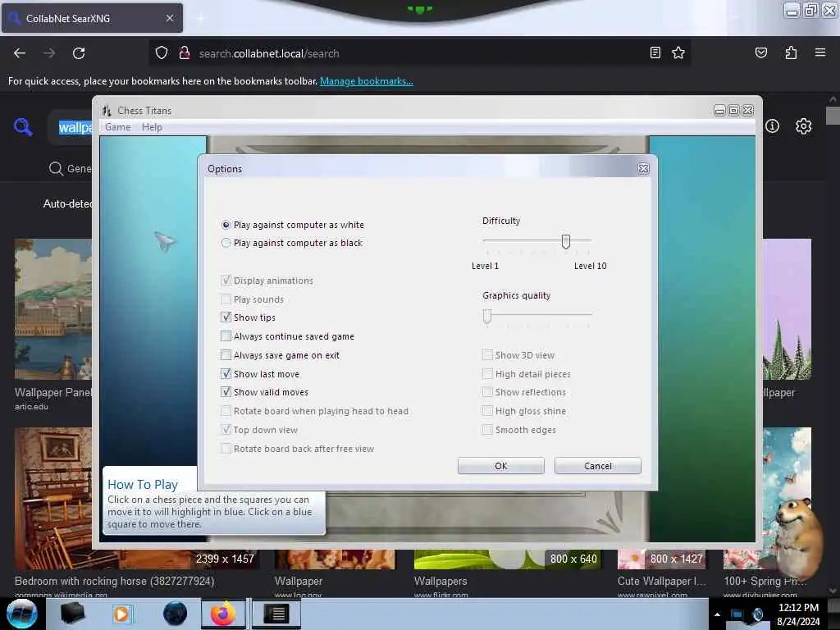This screenshot has width=840, height=630.
Task: Uncheck Show valid moves
Action: tap(226, 392)
